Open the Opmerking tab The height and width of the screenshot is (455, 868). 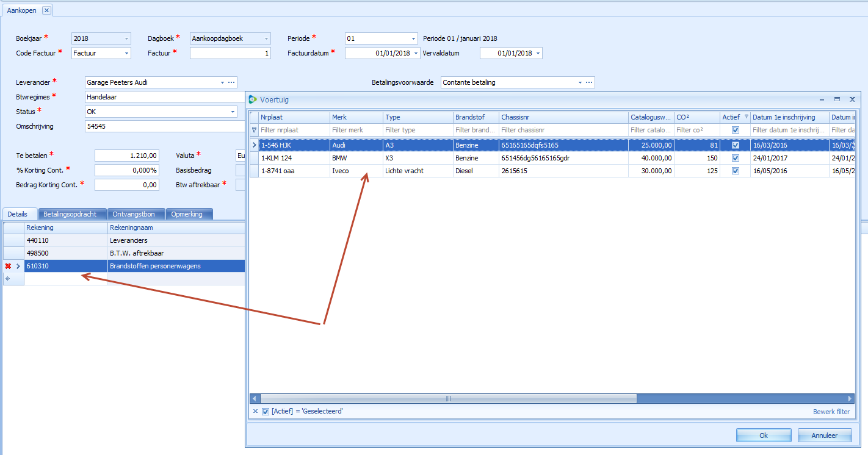tap(189, 214)
